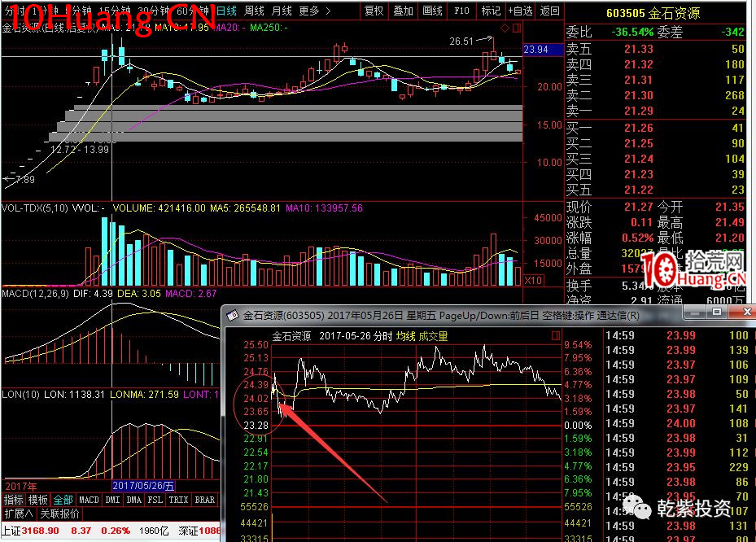Close the 金石资源 intraday popup window
This screenshot has height=542, width=756.
tap(746, 313)
